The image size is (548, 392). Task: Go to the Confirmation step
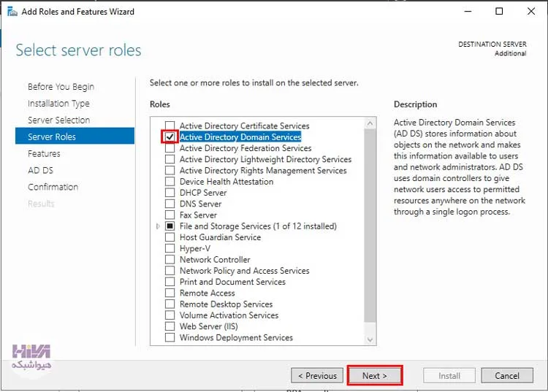[x=53, y=187]
